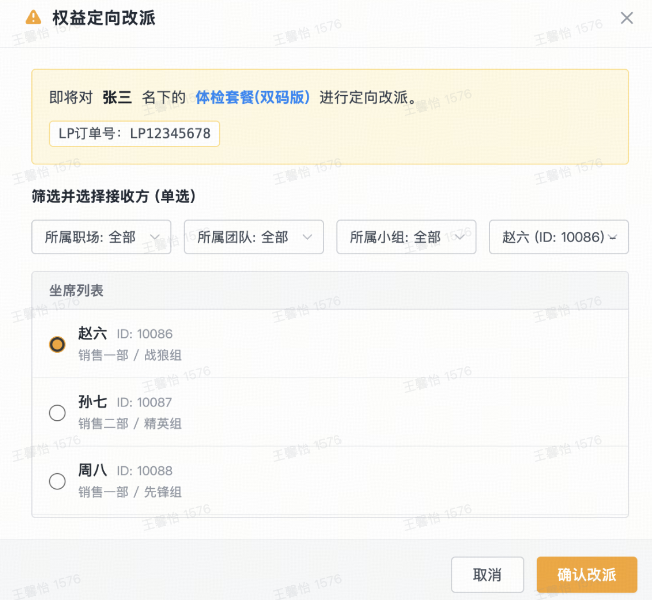Open the 体检套餐(双码版) link

point(253,98)
